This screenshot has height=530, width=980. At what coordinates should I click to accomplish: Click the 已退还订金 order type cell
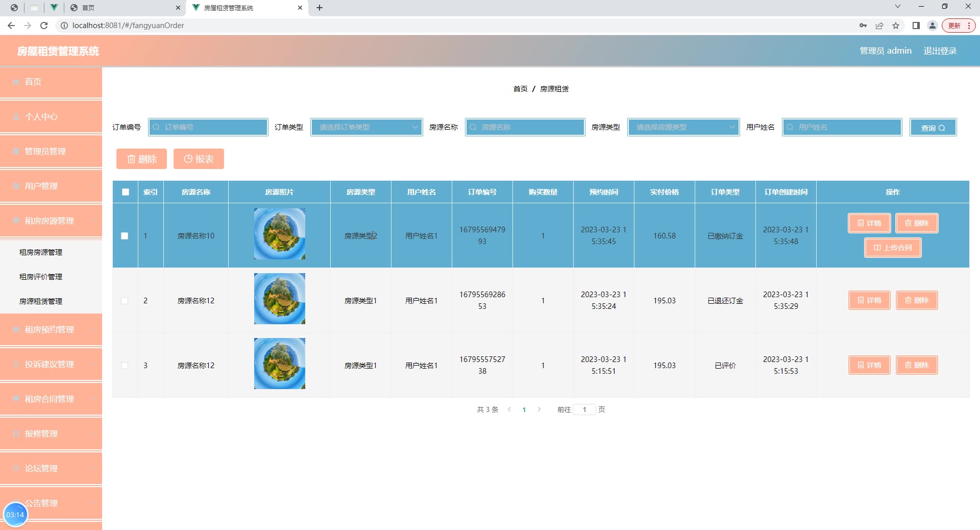(x=725, y=301)
